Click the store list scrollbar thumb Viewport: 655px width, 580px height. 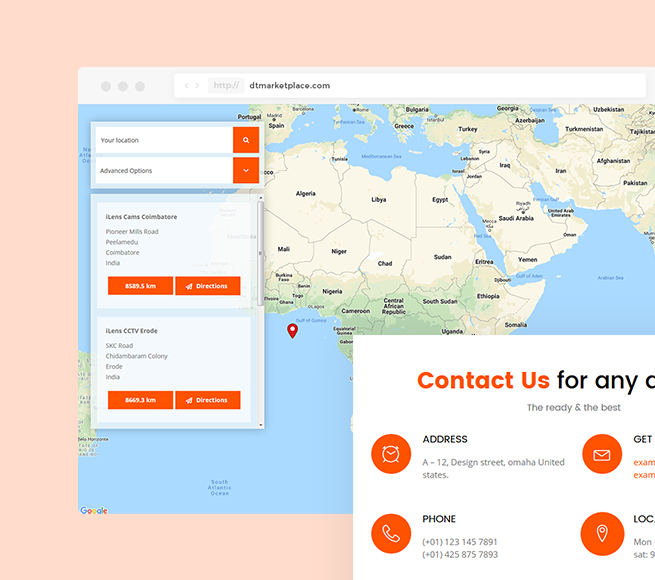pos(261,253)
